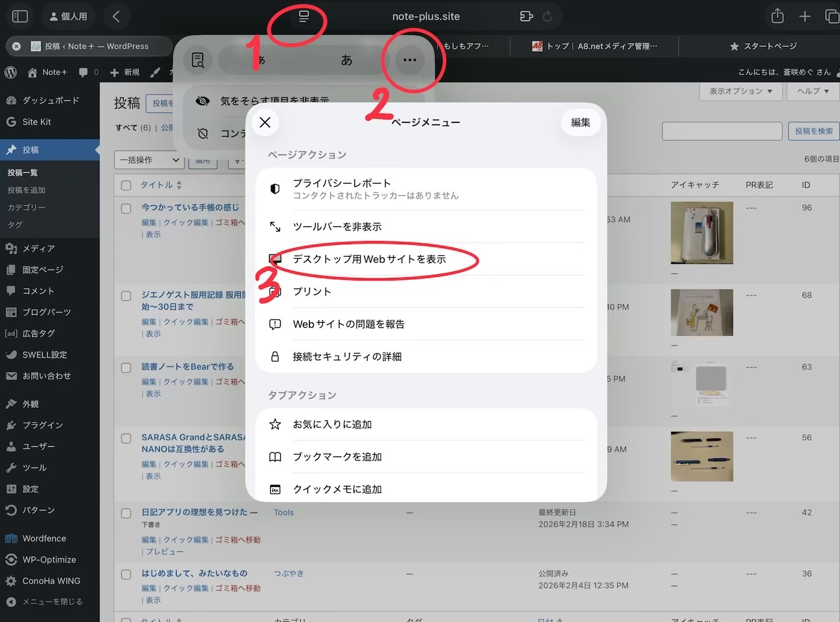Image resolution: width=840 pixels, height=622 pixels.
Task: Toggle the select-all checkbox beside タイトル
Action: [x=126, y=185]
